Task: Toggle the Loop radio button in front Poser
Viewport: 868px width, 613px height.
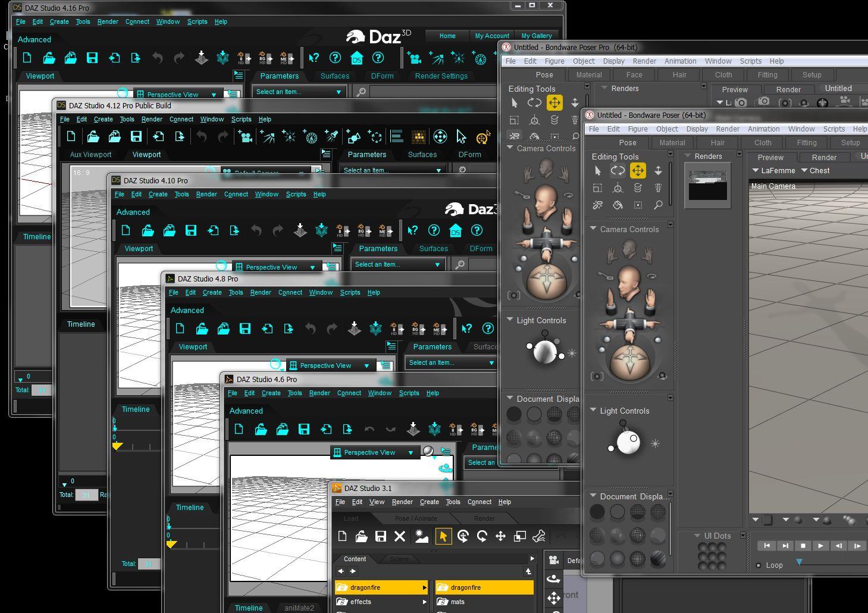Action: pos(759,565)
